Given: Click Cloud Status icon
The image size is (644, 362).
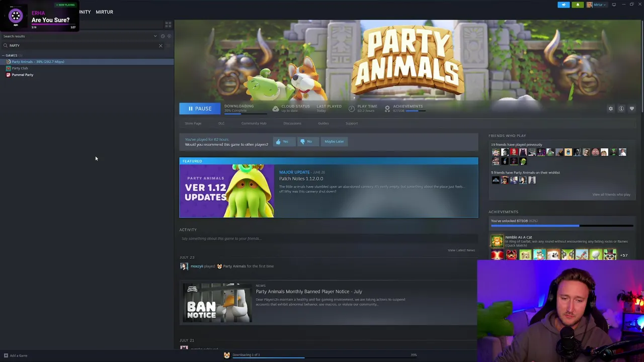Looking at the screenshot, I should [x=275, y=109].
